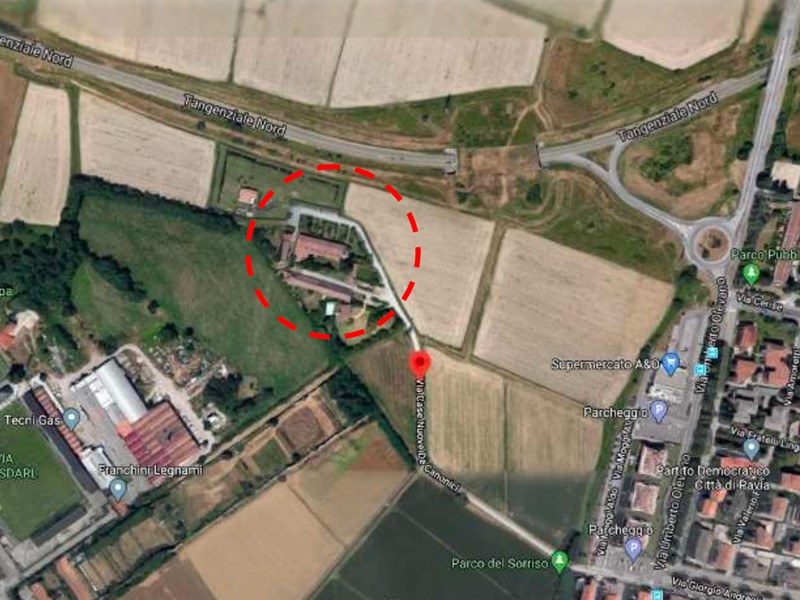Click the Parco del Sorriso green pin
The width and height of the screenshot is (800, 600).
[x=560, y=562]
